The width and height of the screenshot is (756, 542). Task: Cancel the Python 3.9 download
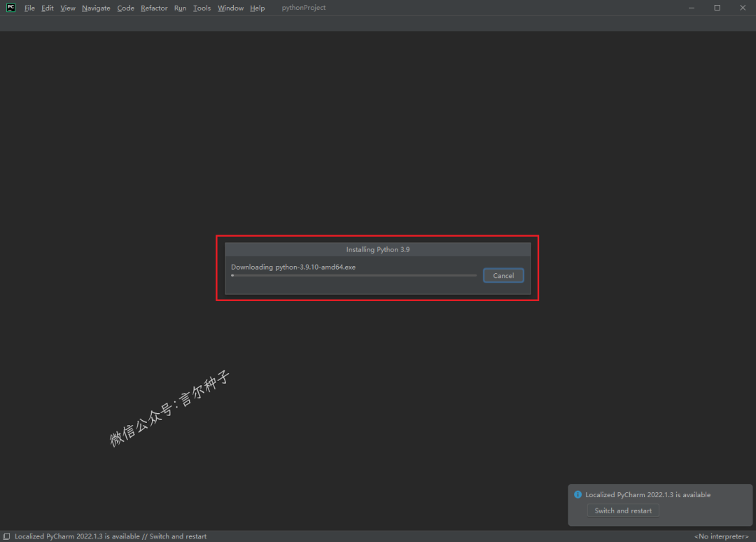pyautogui.click(x=503, y=276)
